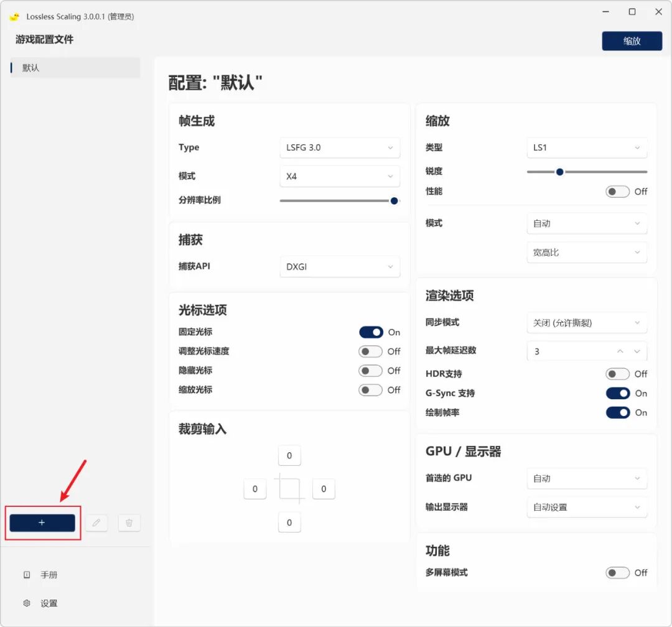Adjust the 锐度 slider handle
The height and width of the screenshot is (627, 672).
pos(559,172)
